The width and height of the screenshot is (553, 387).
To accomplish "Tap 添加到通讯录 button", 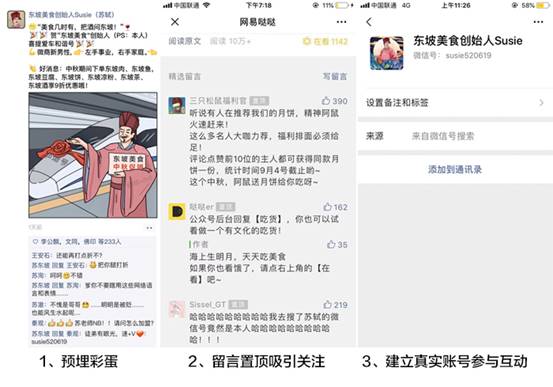I will pos(455,169).
